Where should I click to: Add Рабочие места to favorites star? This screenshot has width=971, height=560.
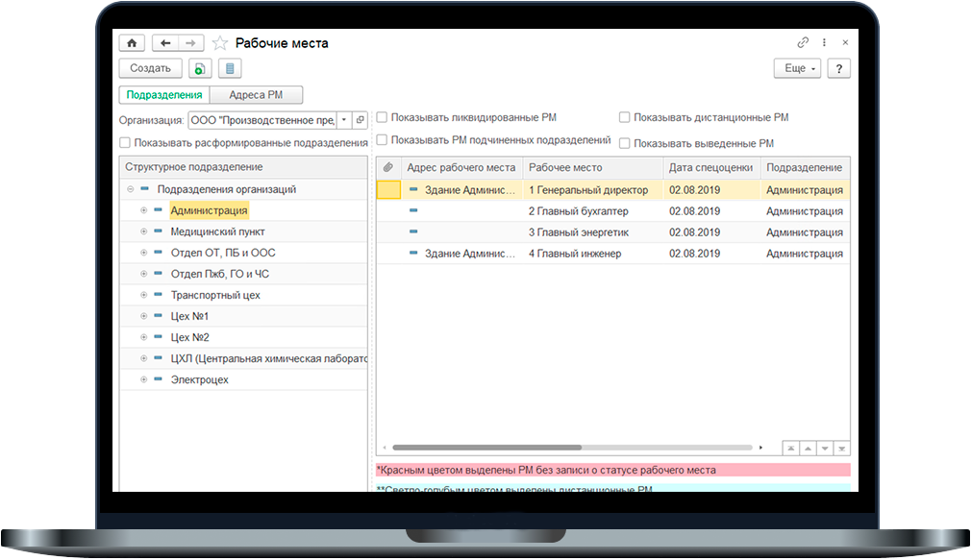(x=220, y=42)
